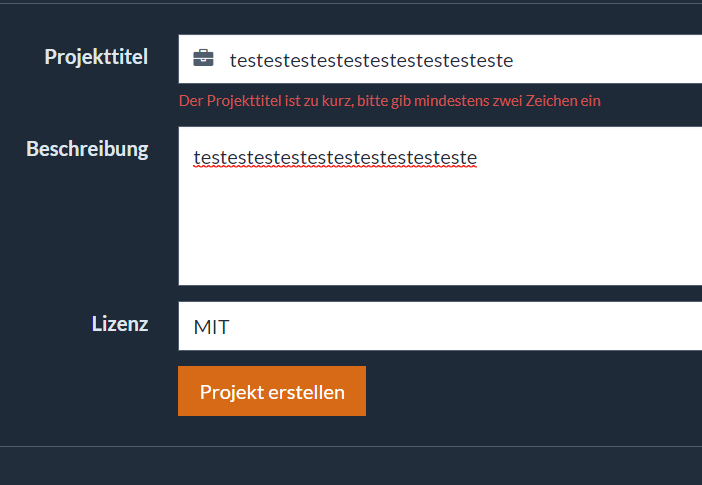This screenshot has height=485, width=702.
Task: Click the briefcase icon in the Projekttitel field
Action: click(203, 59)
